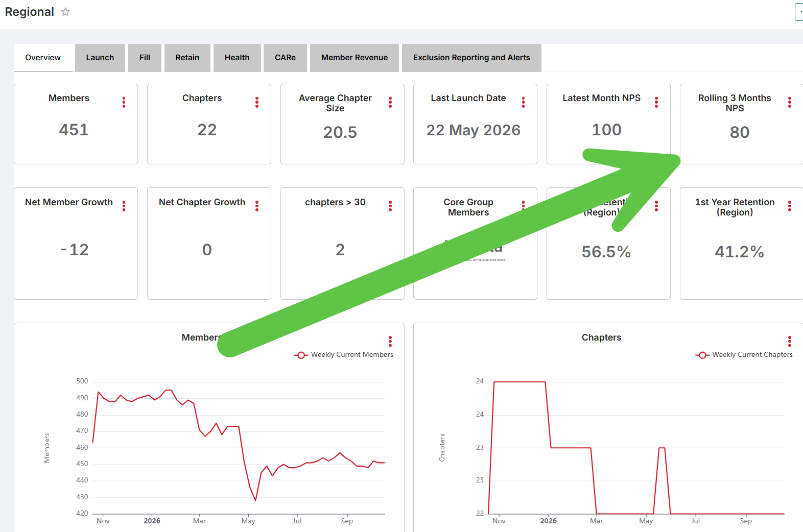This screenshot has height=532, width=803.
Task: Click the Members count value 451
Action: coord(74,130)
